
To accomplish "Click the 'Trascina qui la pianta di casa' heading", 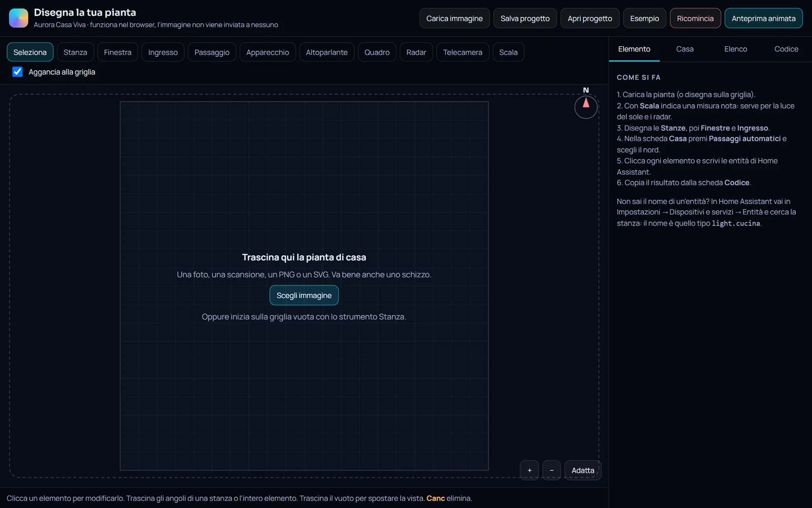I will (304, 257).
